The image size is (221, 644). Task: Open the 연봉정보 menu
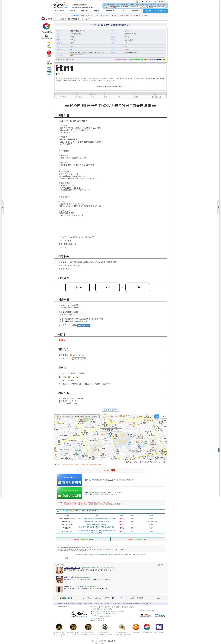pyautogui.click(x=97, y=11)
